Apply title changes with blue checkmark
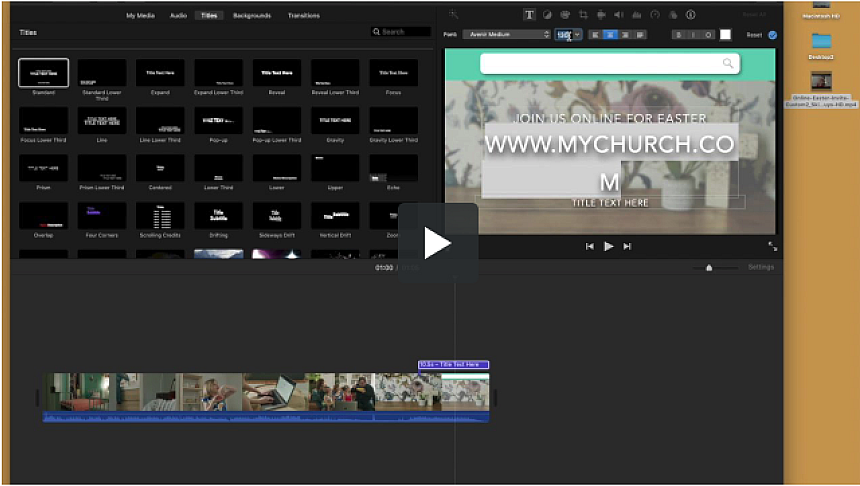This screenshot has width=860, height=486. coord(773,34)
